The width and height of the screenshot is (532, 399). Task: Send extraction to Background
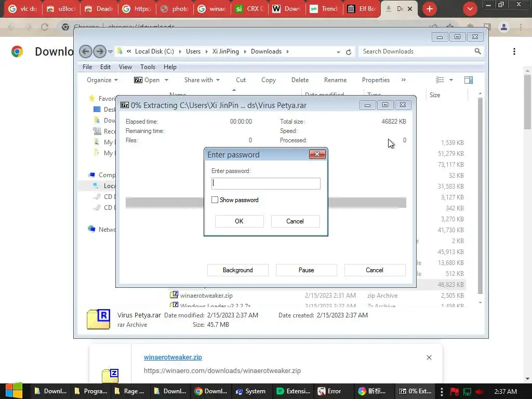(x=237, y=270)
